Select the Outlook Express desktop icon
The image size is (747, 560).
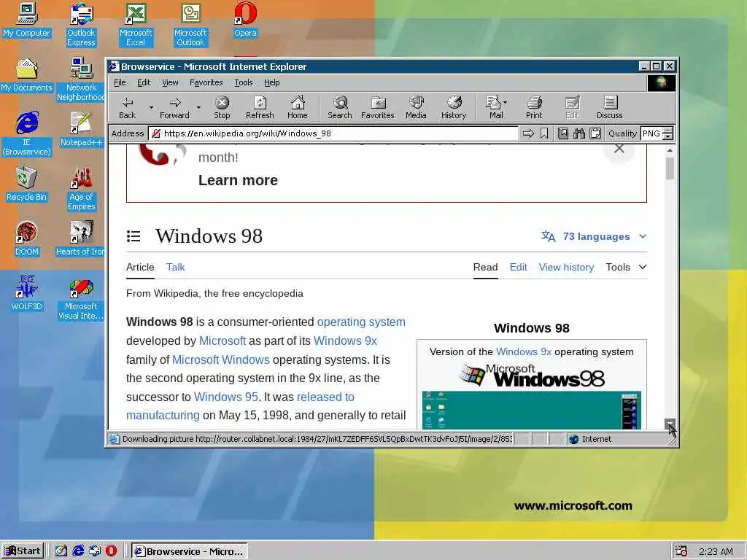coord(81,24)
